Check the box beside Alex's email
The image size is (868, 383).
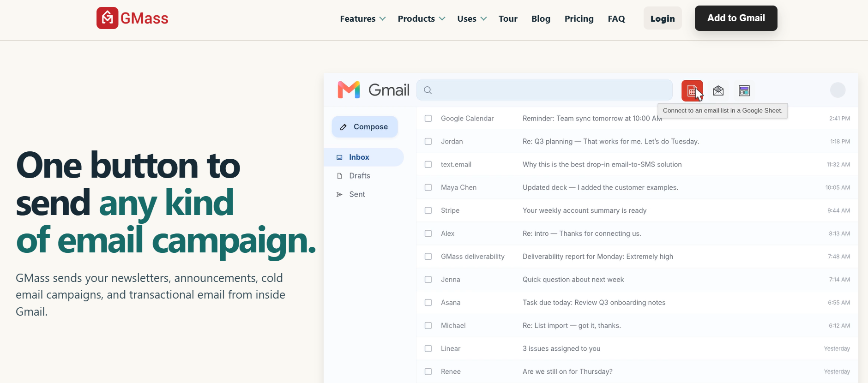pos(428,233)
